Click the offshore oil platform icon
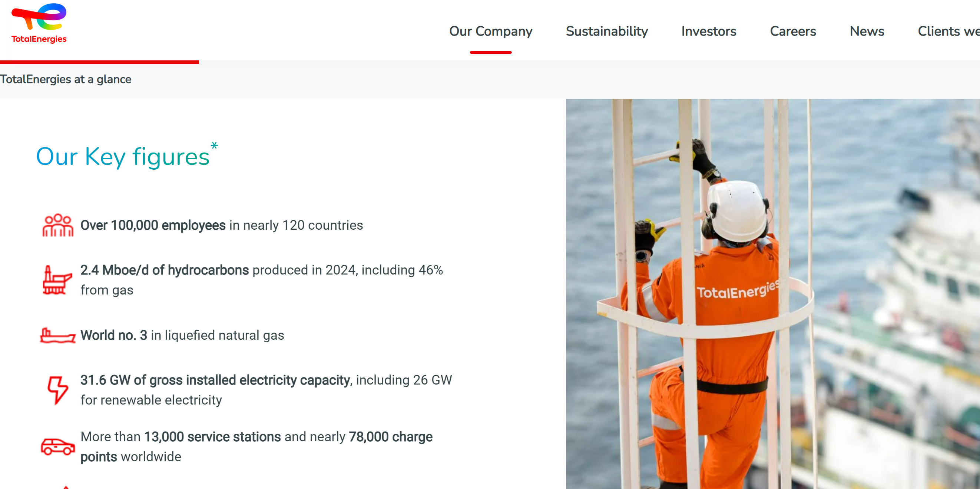 (57, 280)
